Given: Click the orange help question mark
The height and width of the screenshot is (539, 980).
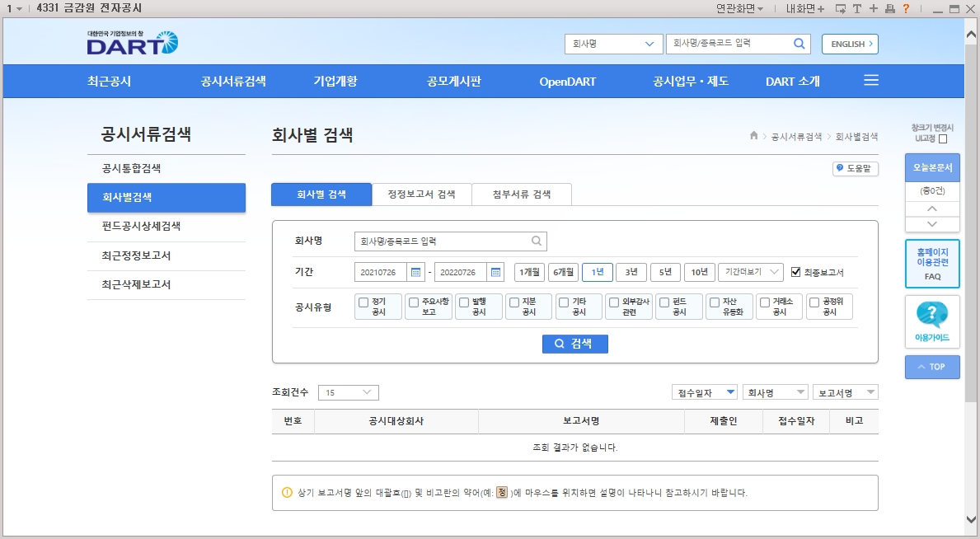Looking at the screenshot, I should click(906, 9).
